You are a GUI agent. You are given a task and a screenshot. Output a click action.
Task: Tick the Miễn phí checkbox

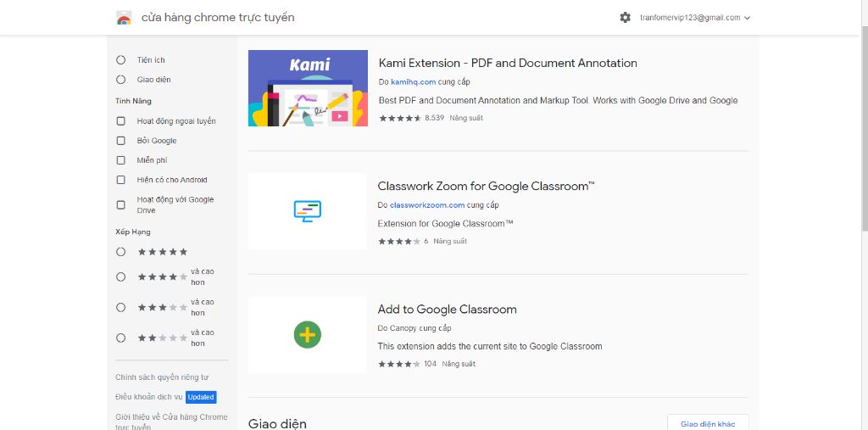tap(120, 160)
